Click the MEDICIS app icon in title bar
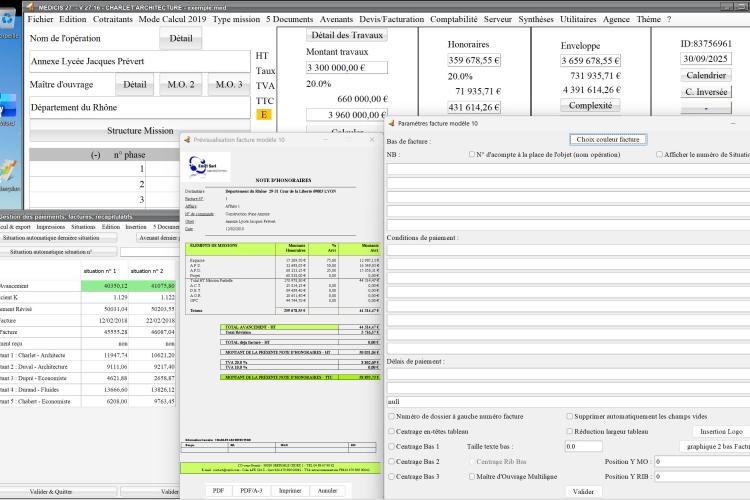Image resolution: width=750 pixels, height=500 pixels. (30, 7)
